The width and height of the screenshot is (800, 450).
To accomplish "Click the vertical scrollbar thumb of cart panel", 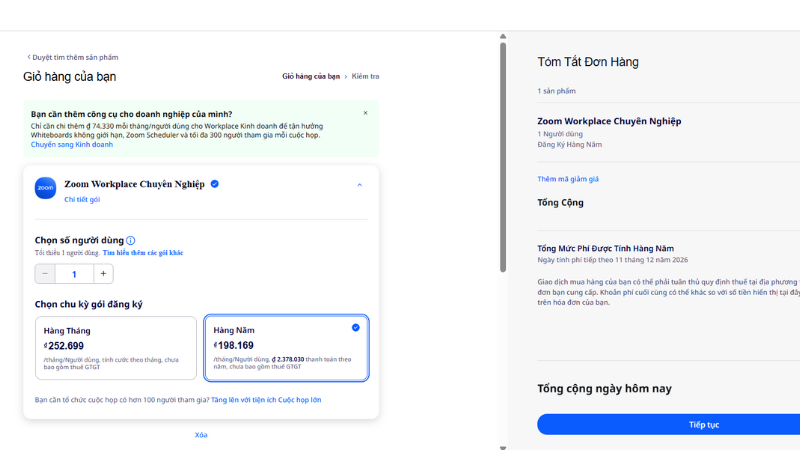I will [503, 157].
